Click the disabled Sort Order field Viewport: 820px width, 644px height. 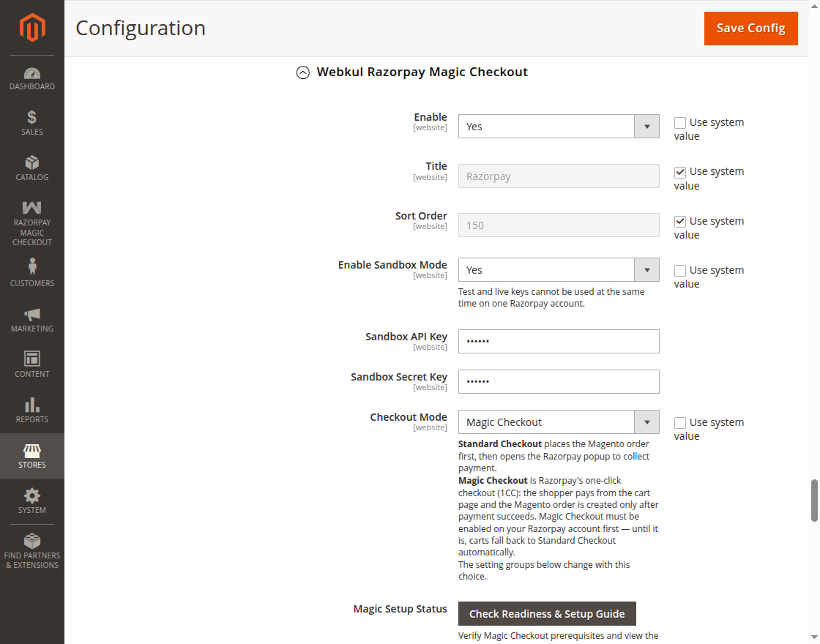click(559, 225)
